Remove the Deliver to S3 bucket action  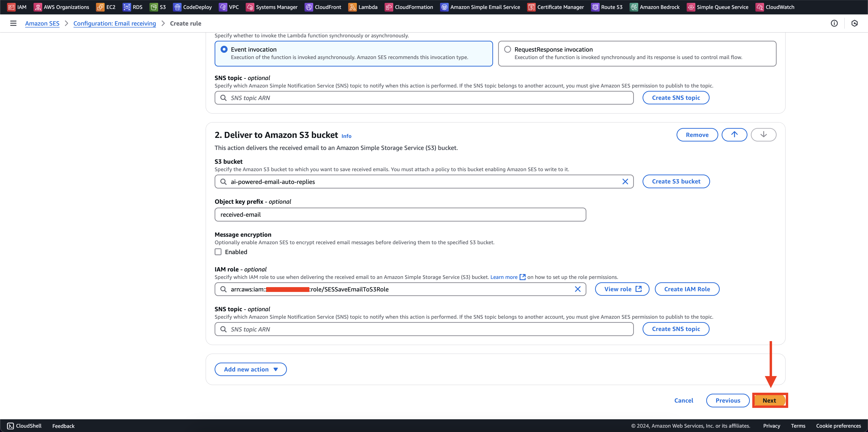pos(697,135)
